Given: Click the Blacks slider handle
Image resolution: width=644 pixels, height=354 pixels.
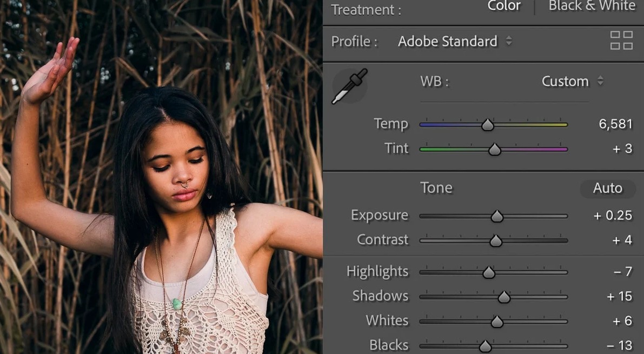Looking at the screenshot, I should tap(486, 346).
